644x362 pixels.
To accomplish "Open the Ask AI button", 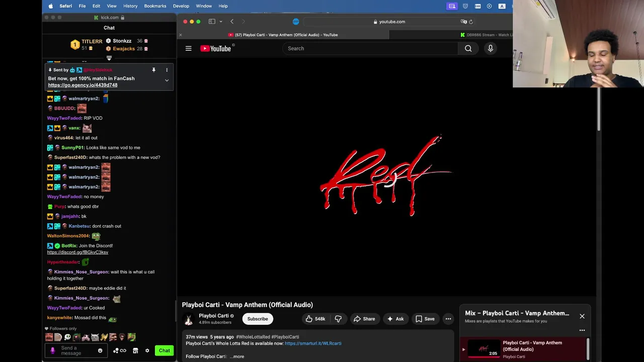I will [395, 319].
